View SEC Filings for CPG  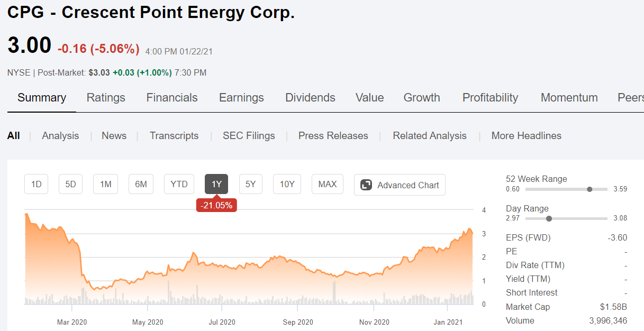[249, 135]
